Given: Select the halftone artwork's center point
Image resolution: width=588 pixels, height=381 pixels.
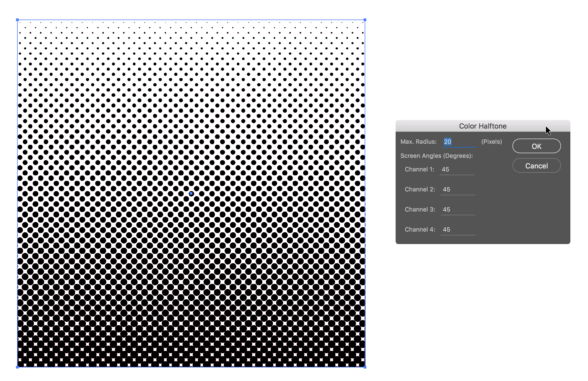Looking at the screenshot, I should pyautogui.click(x=191, y=193).
